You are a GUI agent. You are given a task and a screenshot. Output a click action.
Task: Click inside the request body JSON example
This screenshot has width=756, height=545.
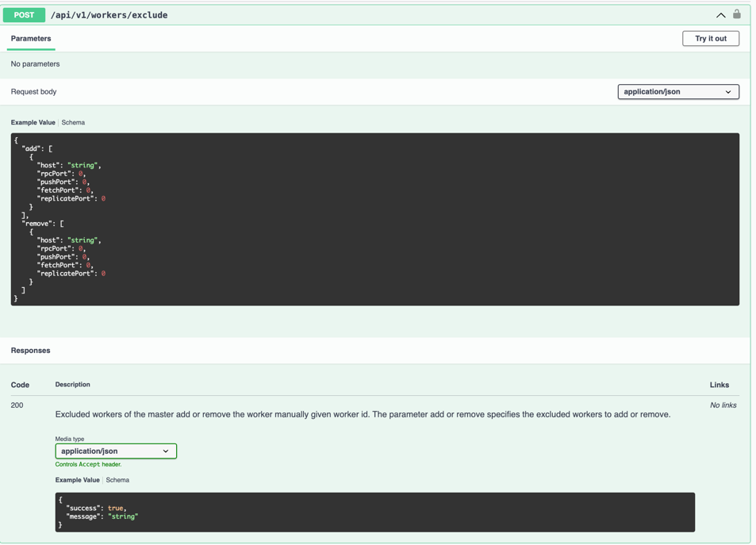pos(374,219)
